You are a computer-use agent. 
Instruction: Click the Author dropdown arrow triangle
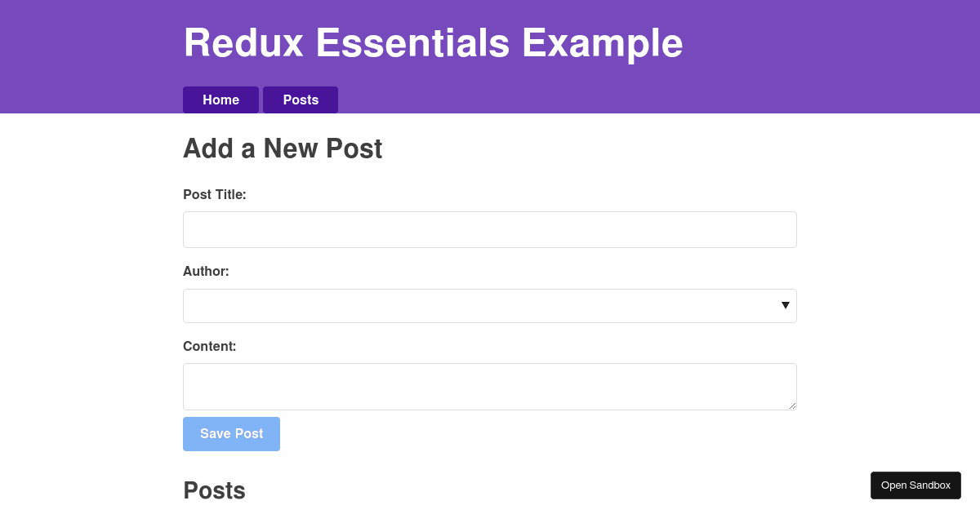785,305
